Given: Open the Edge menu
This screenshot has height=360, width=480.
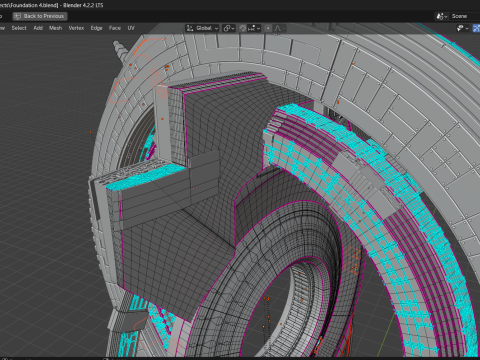Looking at the screenshot, I should point(96,28).
